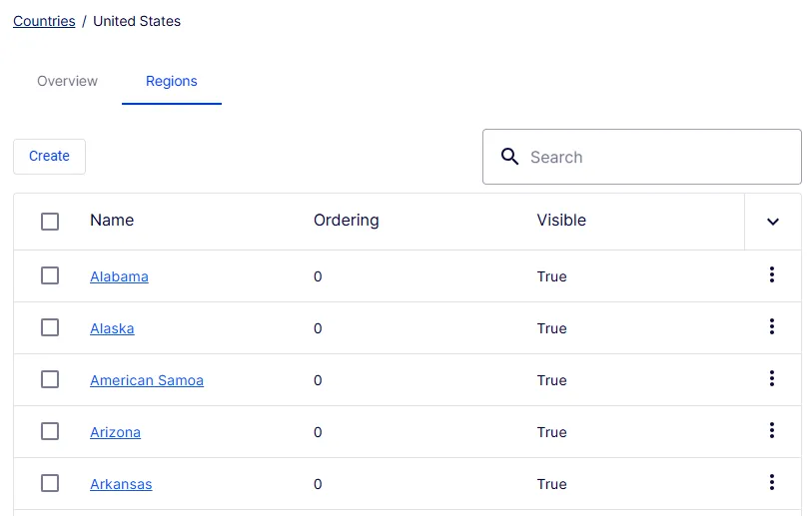This screenshot has height=516, width=812.
Task: Open the Arkansas row actions menu
Action: (x=772, y=482)
